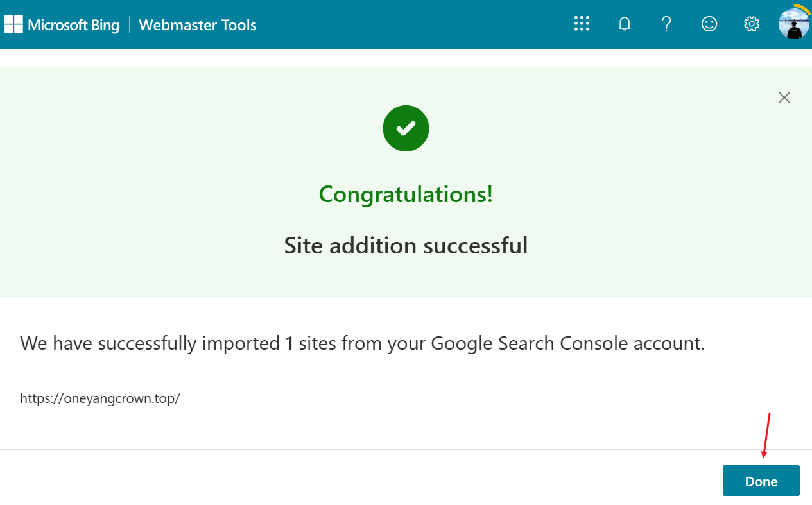Dismiss the dialog with the X
Image resolution: width=812 pixels, height=505 pixels.
pos(784,98)
